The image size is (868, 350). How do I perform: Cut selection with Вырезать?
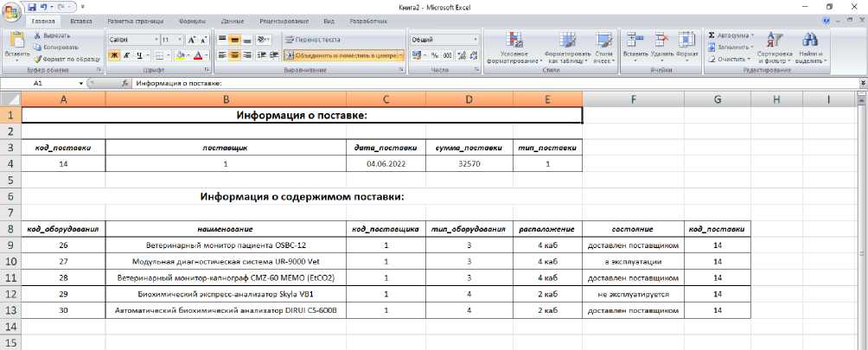[52, 35]
